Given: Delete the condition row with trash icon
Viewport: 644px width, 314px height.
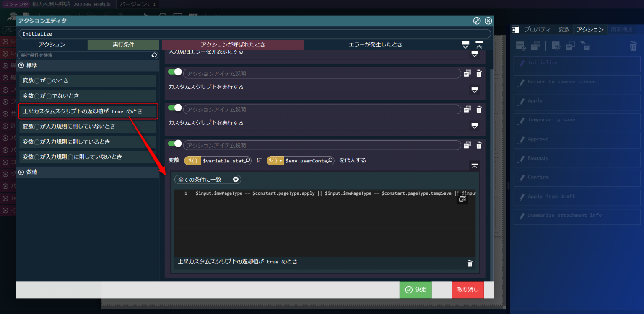Looking at the screenshot, I should coord(470,263).
